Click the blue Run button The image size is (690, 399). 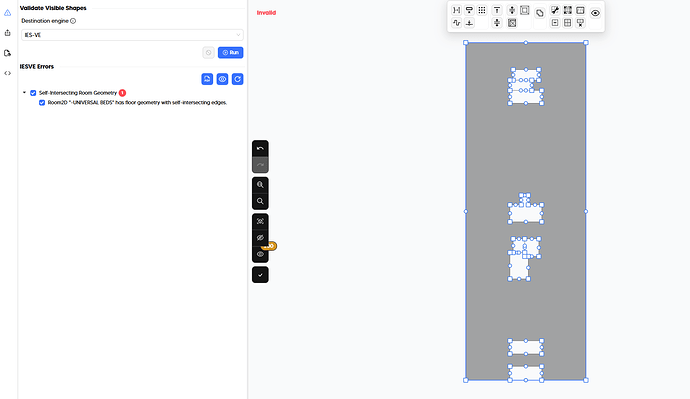[x=231, y=52]
